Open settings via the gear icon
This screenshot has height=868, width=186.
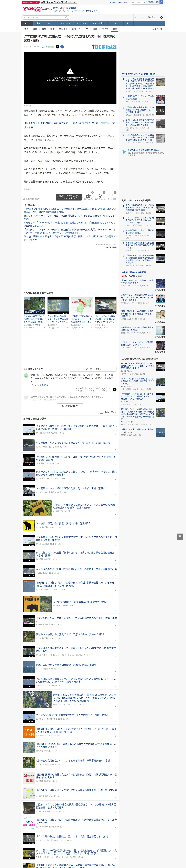[161, 18]
